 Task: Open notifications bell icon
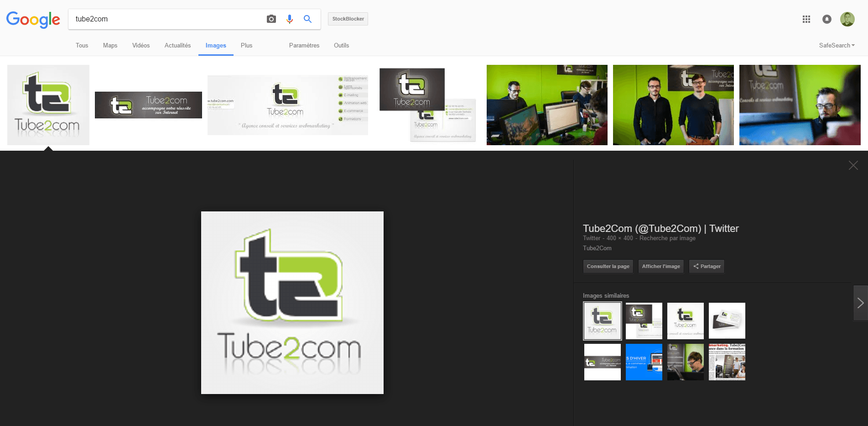(x=827, y=19)
